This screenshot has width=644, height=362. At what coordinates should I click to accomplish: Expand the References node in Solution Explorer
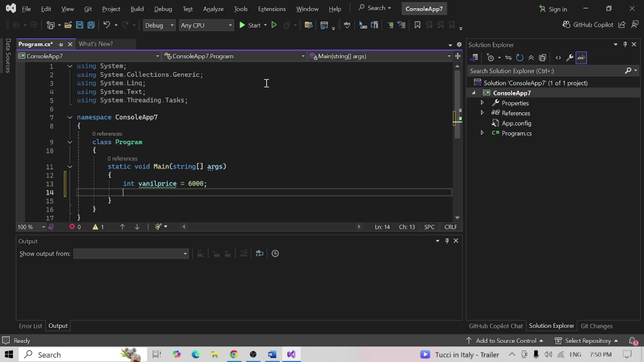coord(482,113)
